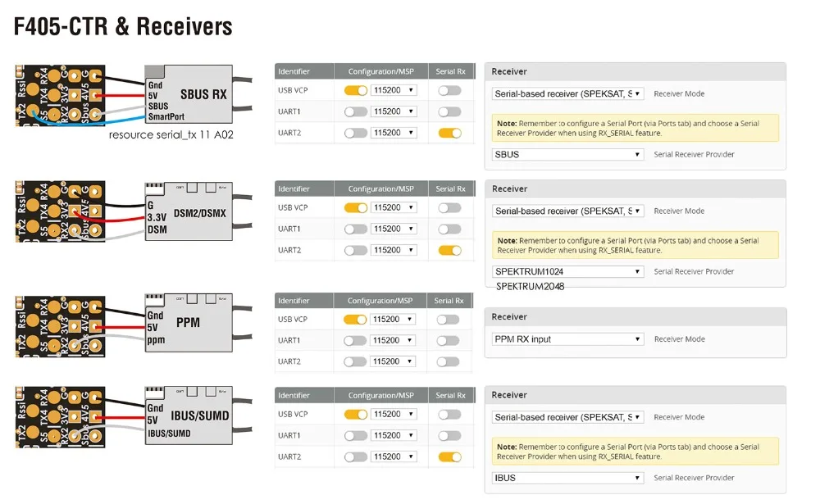This screenshot has width=820, height=504.
Task: Select the SPEKTRUM2048 option text
Action: coord(530,287)
